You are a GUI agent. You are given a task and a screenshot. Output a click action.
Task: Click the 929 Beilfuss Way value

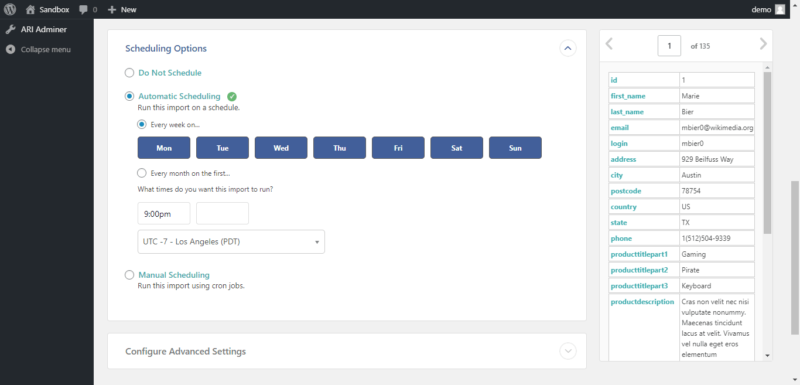click(707, 159)
